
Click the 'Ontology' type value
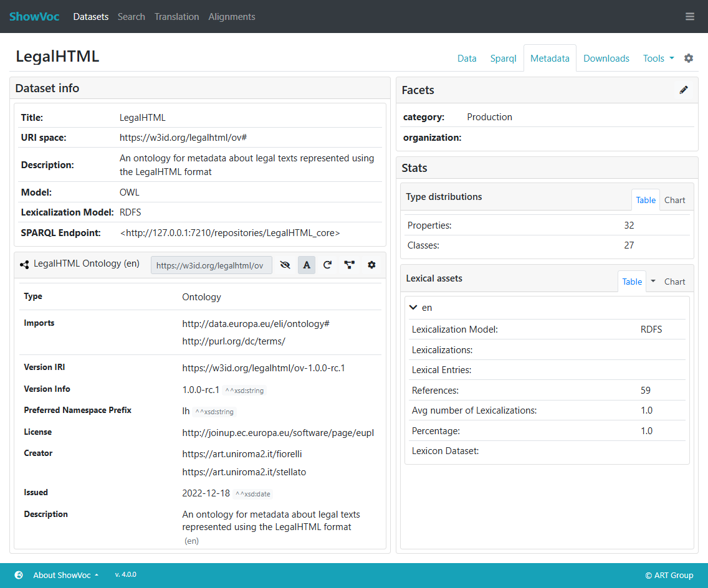(201, 297)
